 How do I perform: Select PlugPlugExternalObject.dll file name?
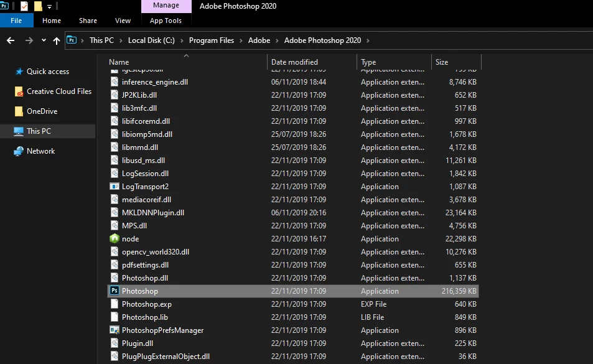tap(166, 357)
